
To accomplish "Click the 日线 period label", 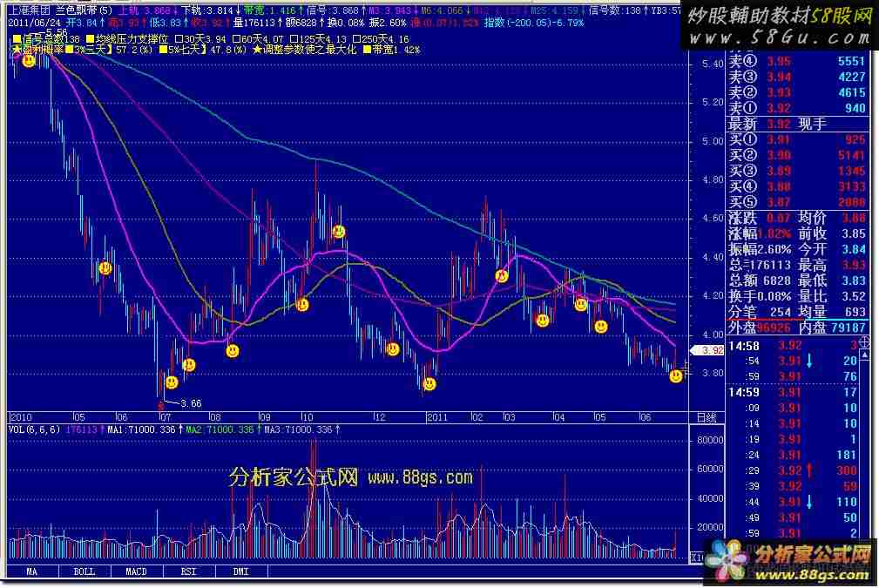I will [707, 417].
